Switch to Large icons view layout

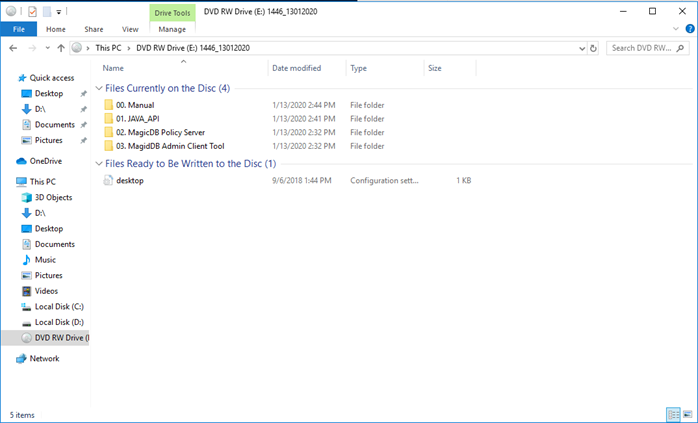tap(688, 415)
